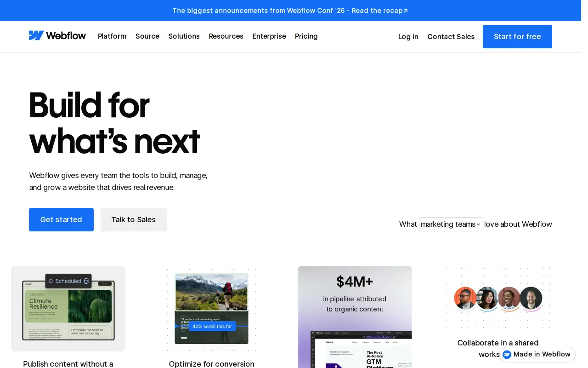Click the blue Get started button
Screen dimensions: 588x368
pyautogui.click(x=61, y=220)
